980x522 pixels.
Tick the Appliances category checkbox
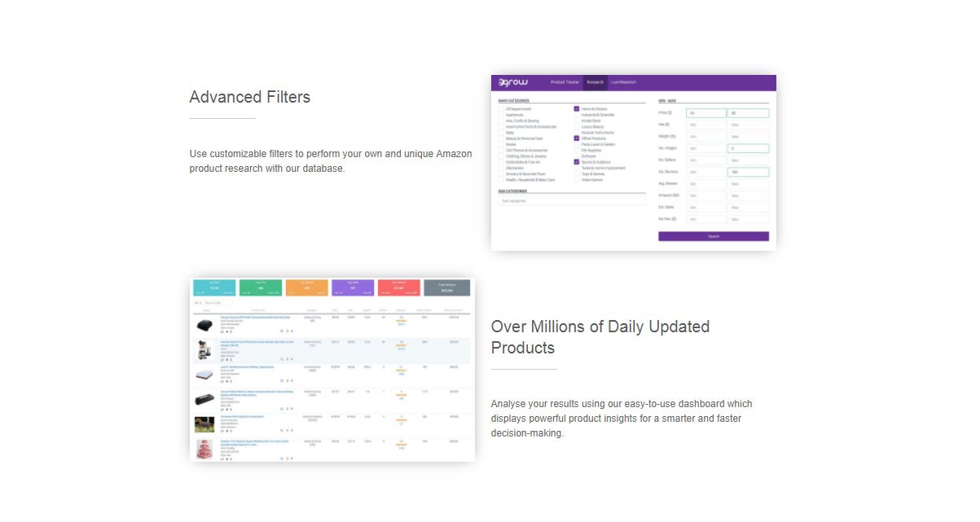(501, 115)
